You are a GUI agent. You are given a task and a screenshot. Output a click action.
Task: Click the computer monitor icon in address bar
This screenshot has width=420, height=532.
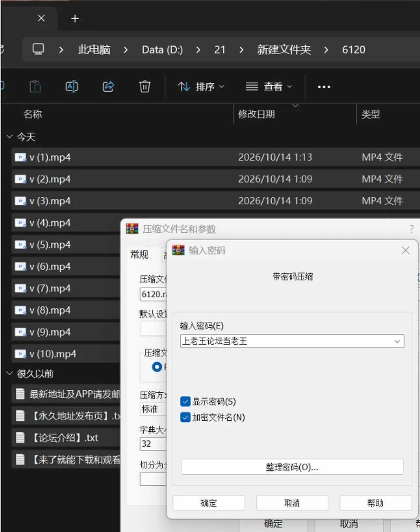(38, 49)
